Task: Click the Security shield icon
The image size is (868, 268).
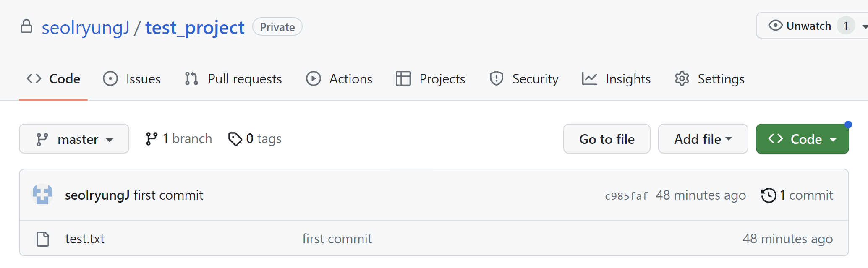Action: (497, 78)
